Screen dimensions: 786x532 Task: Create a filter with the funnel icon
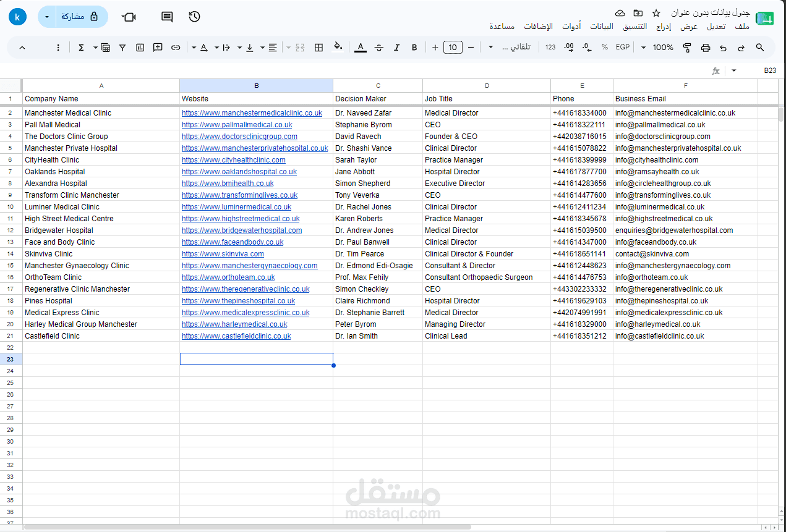pyautogui.click(x=122, y=48)
